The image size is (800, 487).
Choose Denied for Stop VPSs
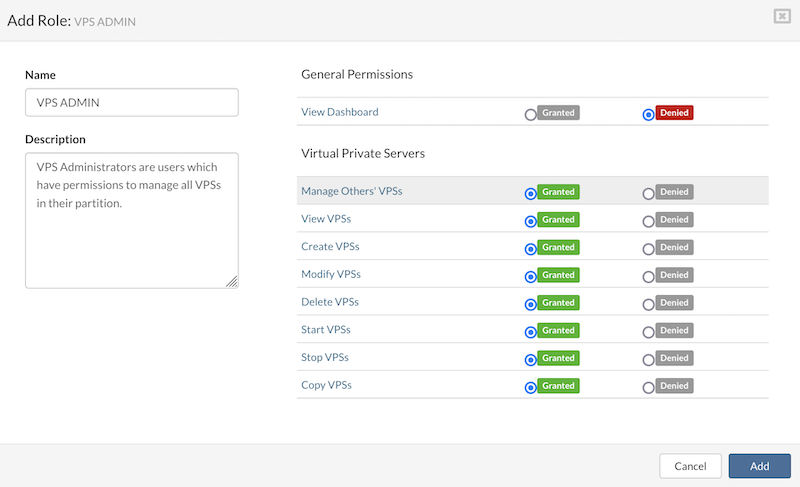click(649, 359)
